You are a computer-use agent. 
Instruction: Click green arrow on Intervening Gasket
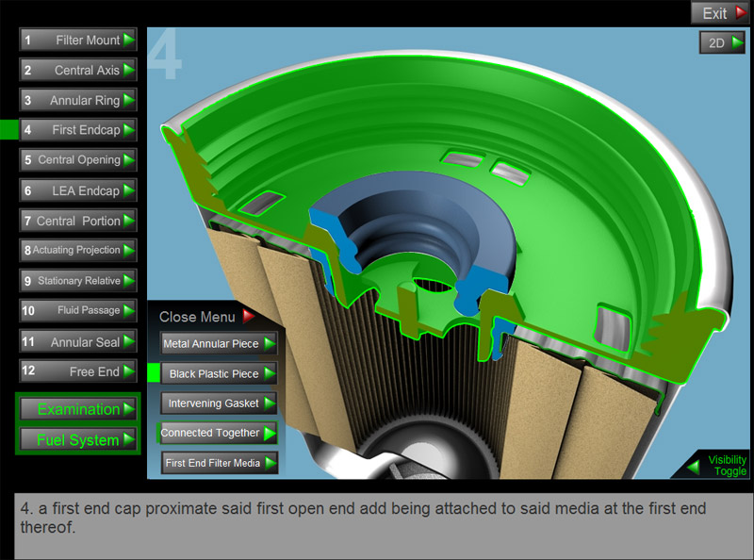270,404
